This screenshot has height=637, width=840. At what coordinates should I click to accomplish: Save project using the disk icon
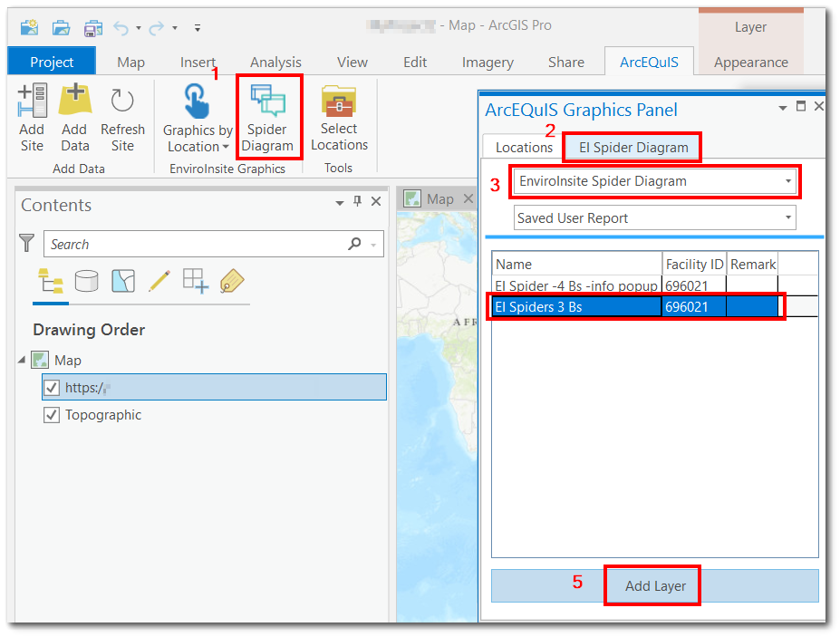point(92,27)
